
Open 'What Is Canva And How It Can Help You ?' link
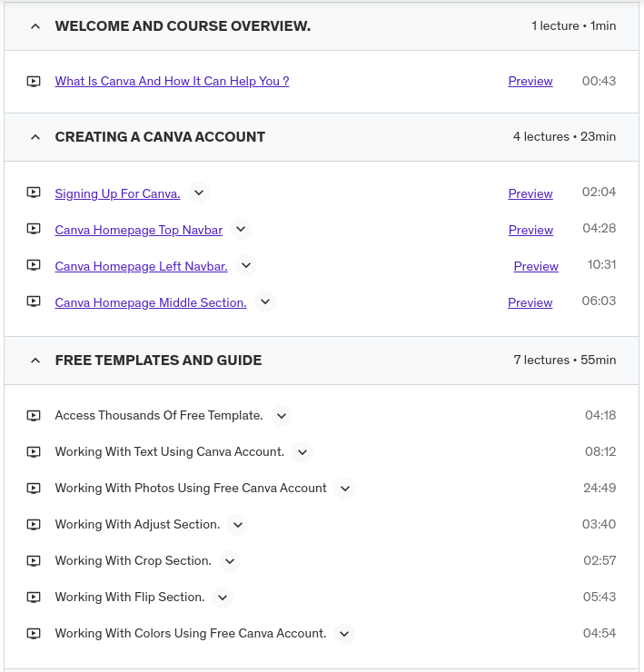pyautogui.click(x=172, y=81)
